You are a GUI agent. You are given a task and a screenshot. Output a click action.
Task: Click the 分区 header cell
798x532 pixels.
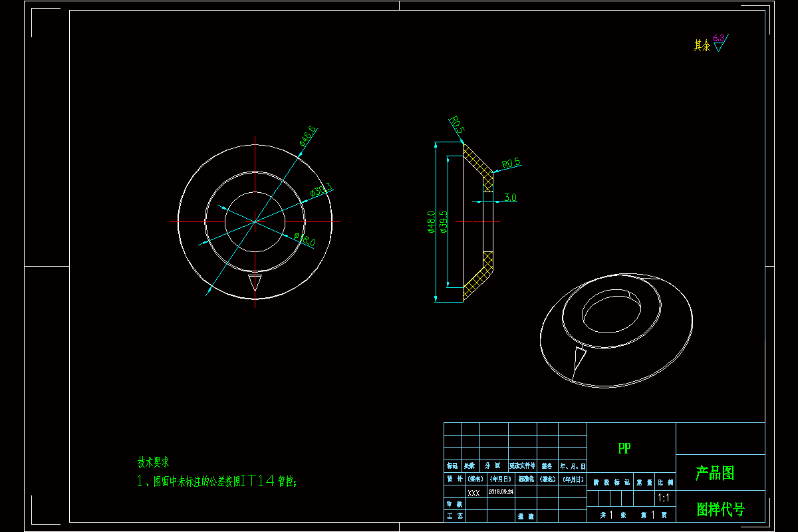pyautogui.click(x=494, y=466)
